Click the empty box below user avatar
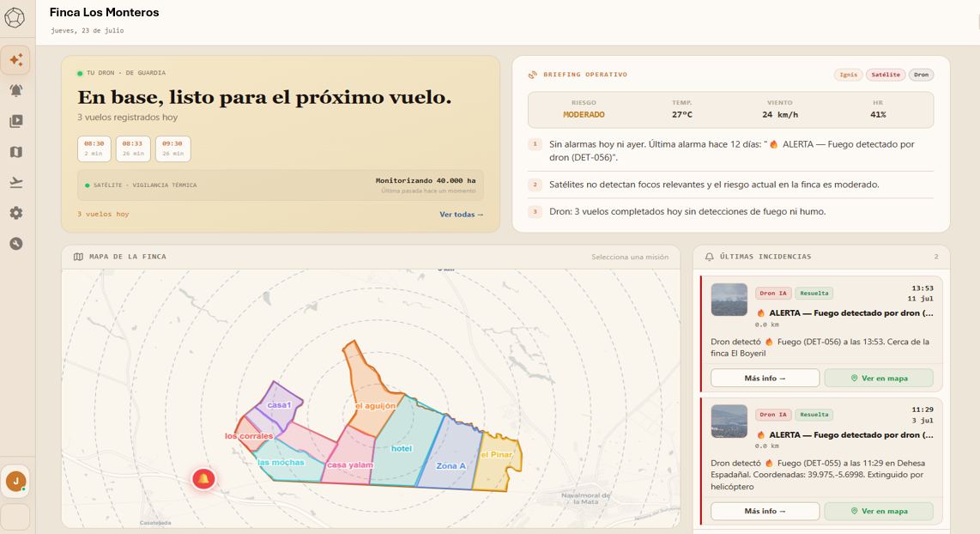The height and width of the screenshot is (534, 980). click(x=15, y=517)
